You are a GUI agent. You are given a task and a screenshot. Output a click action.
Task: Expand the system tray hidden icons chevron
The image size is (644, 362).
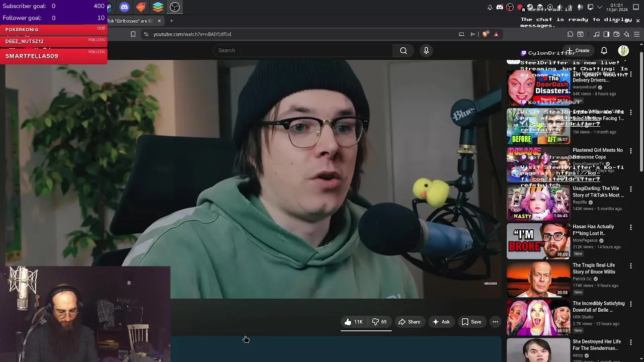pyautogui.click(x=600, y=7)
